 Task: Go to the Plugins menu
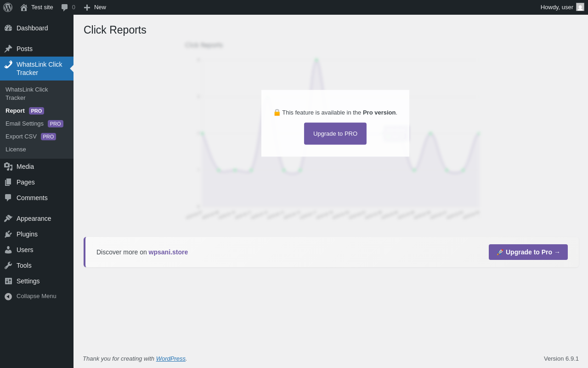(x=37, y=234)
